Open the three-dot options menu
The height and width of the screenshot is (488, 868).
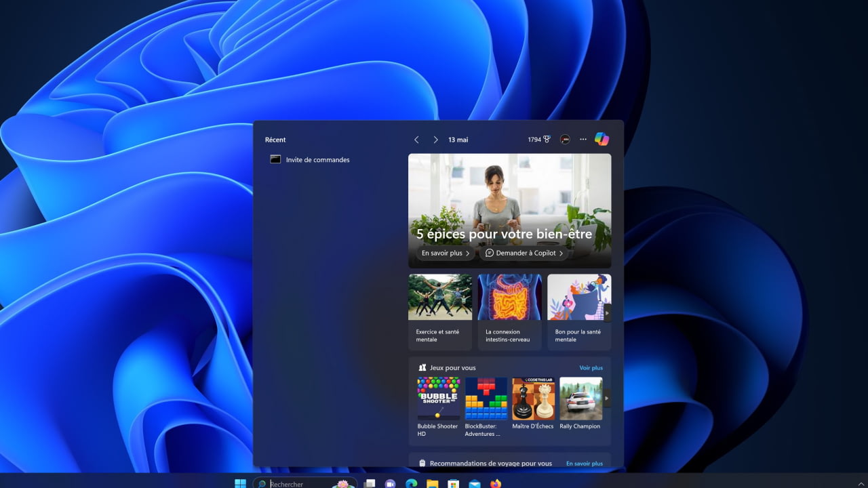(583, 140)
